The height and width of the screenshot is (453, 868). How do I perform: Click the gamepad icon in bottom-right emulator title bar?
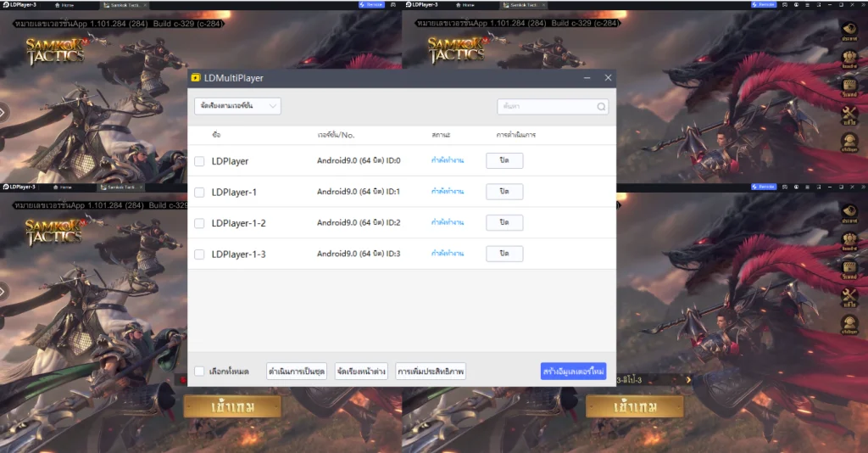[x=785, y=187]
